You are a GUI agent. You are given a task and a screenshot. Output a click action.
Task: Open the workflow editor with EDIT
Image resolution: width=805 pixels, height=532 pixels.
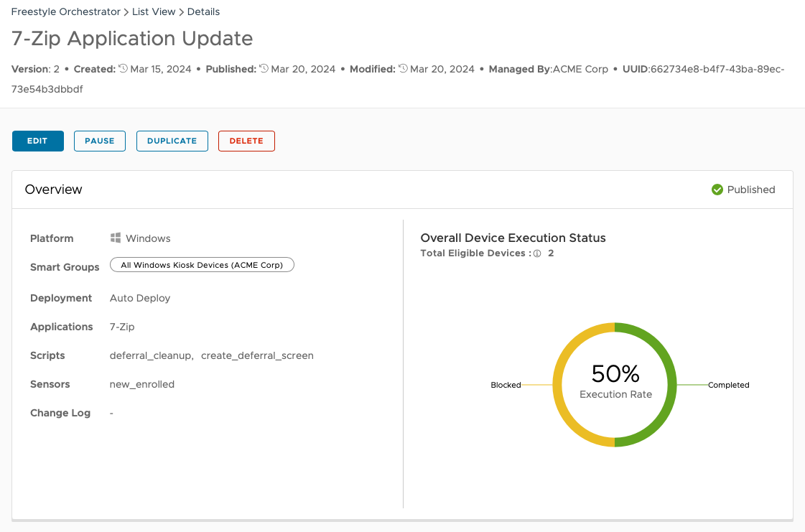(37, 141)
